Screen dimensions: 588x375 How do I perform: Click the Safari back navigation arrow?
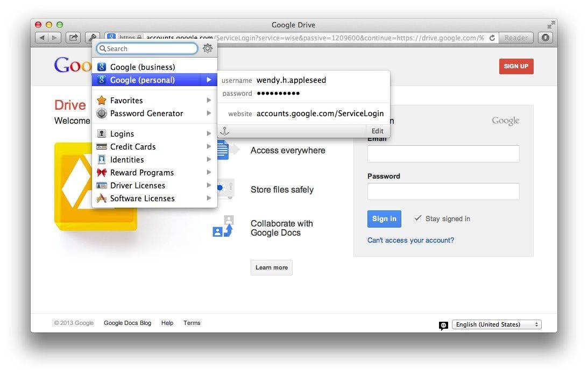(x=42, y=38)
